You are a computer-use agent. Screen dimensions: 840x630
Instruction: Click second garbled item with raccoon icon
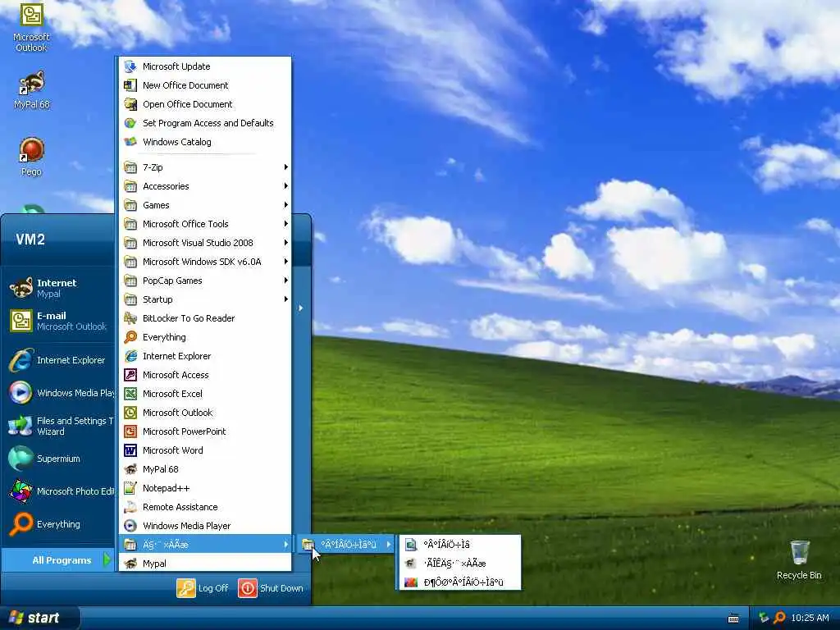[x=459, y=563]
